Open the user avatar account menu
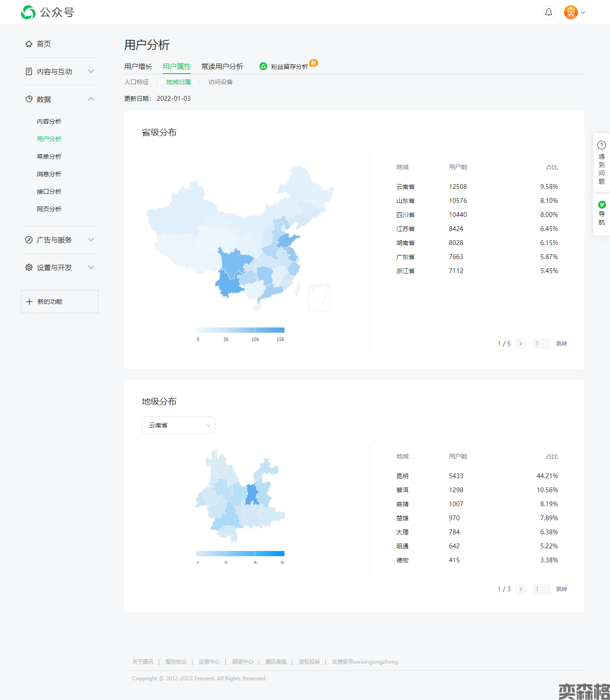Viewport: 610px width, 700px height. 571,12
